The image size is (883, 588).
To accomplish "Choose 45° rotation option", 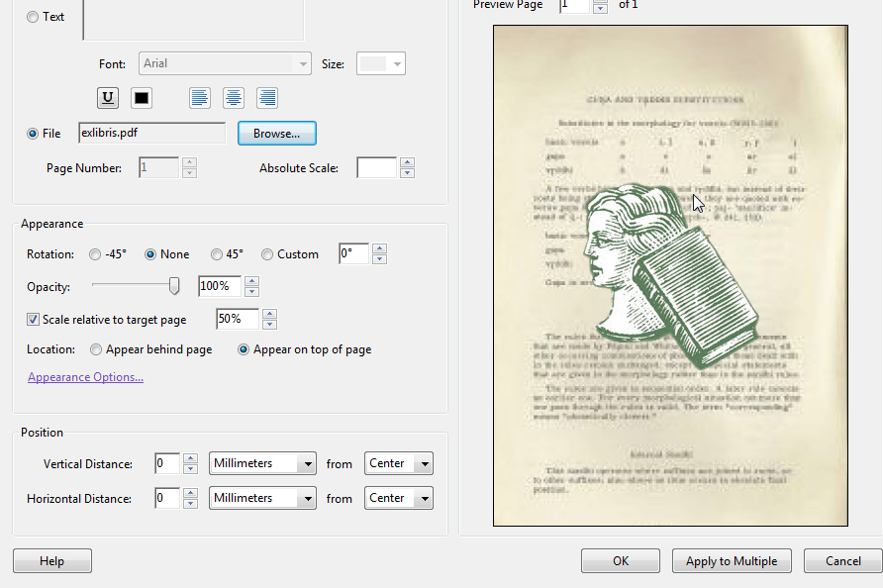I will click(216, 254).
